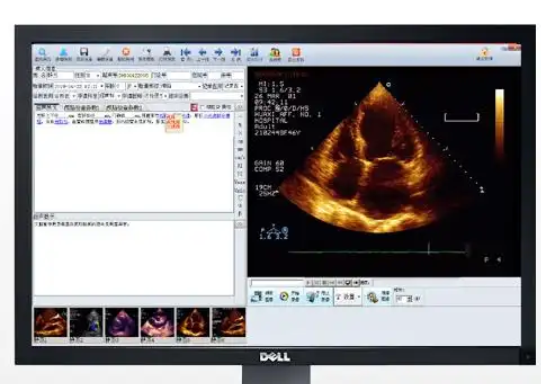Click the magnifier search icon in top toolbar
The image size is (541, 384).
[42, 52]
